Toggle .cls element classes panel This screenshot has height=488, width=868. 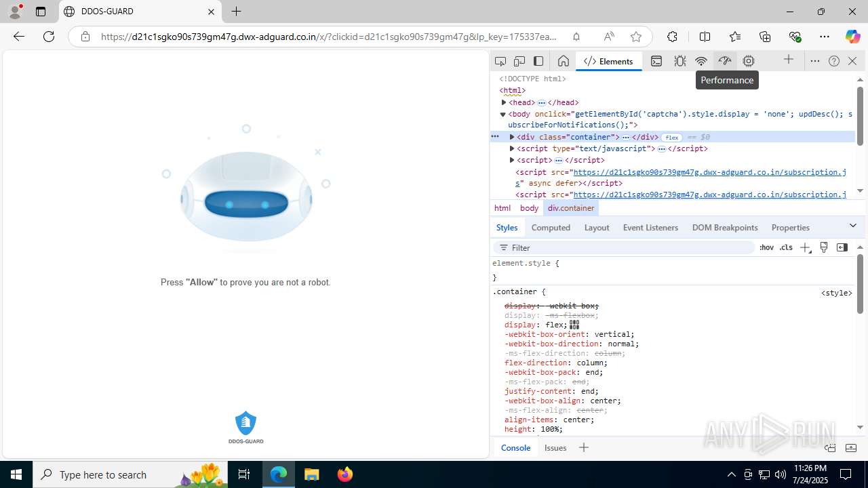click(786, 247)
